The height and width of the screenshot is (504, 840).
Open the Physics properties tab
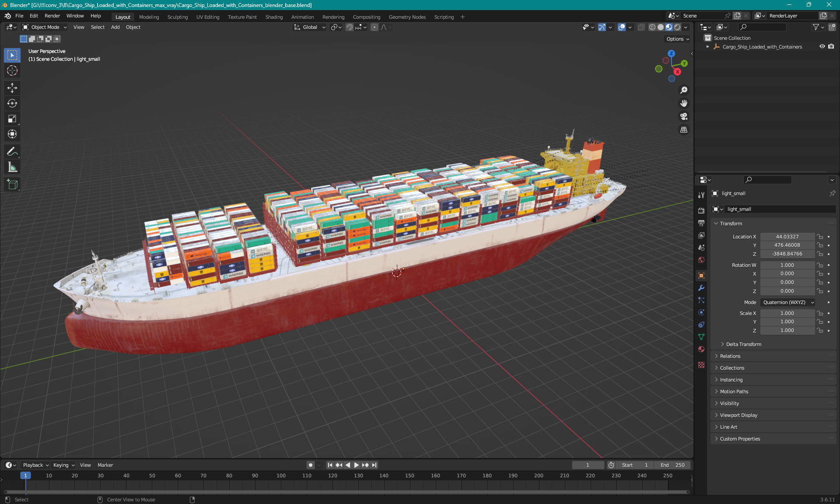point(701,312)
